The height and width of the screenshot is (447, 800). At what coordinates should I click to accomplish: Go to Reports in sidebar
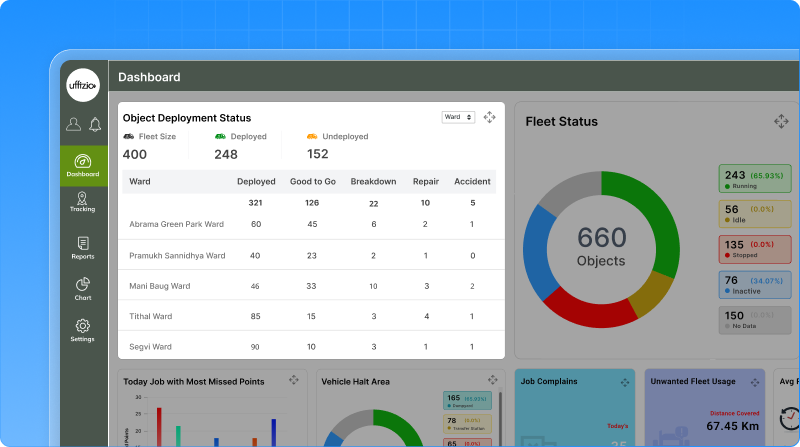pyautogui.click(x=83, y=248)
